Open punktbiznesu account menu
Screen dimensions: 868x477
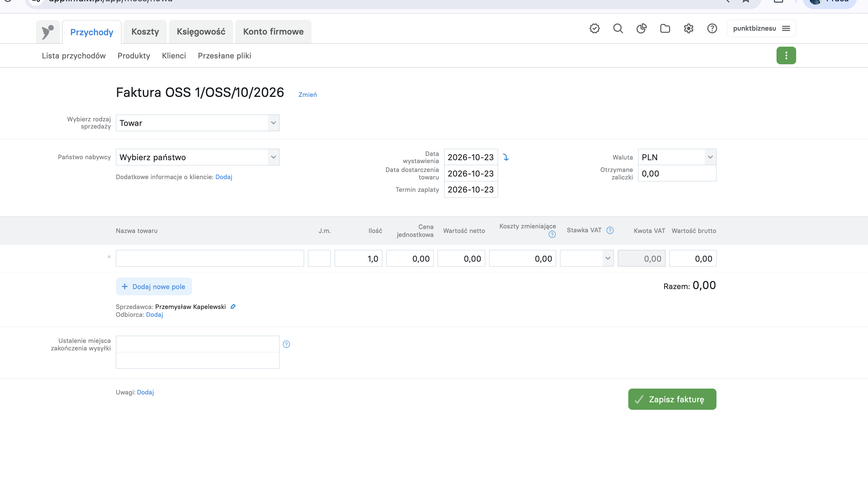point(761,28)
